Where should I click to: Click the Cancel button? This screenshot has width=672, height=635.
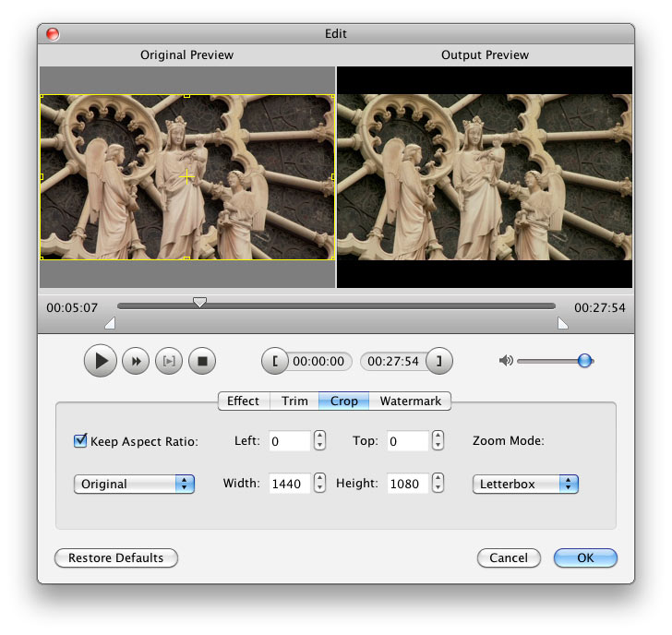[x=509, y=557]
